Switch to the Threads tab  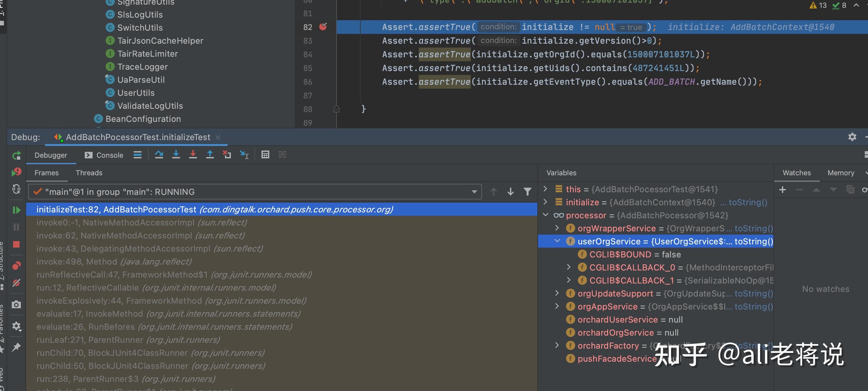[89, 173]
